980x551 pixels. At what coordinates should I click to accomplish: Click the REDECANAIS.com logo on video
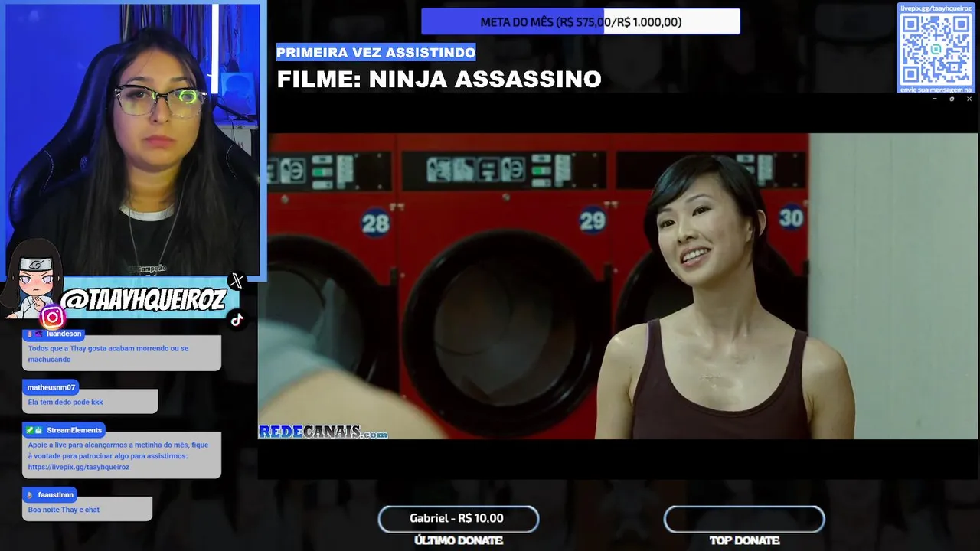pyautogui.click(x=323, y=432)
